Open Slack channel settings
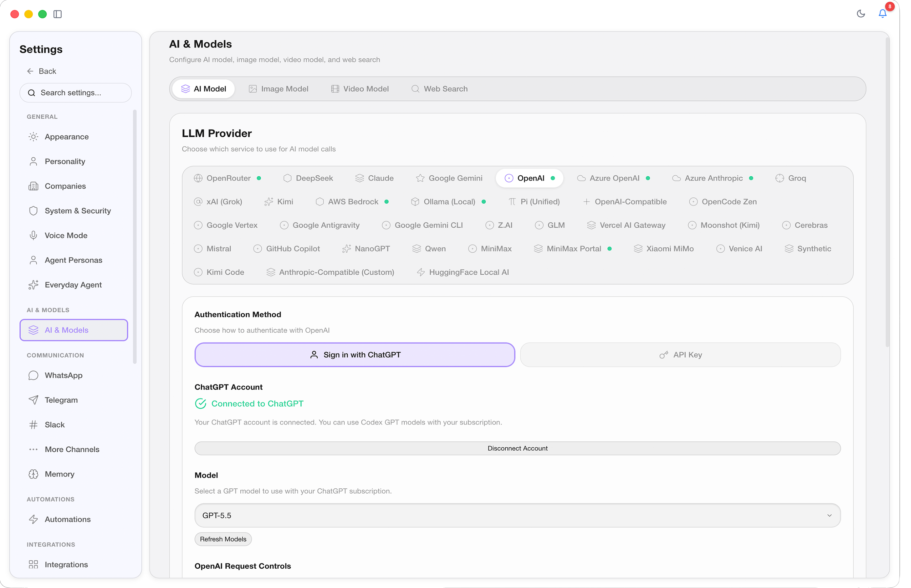Screen dimensions: 911x588 (73, 424)
